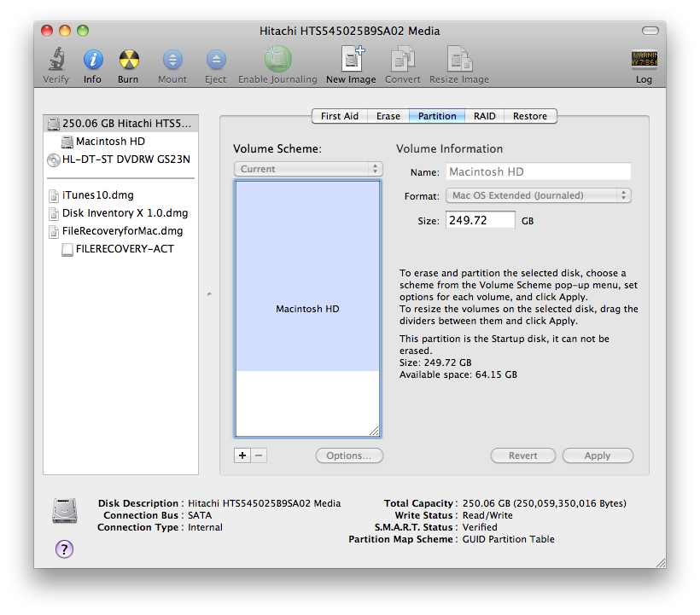Switch to the RAID tab

(x=484, y=116)
